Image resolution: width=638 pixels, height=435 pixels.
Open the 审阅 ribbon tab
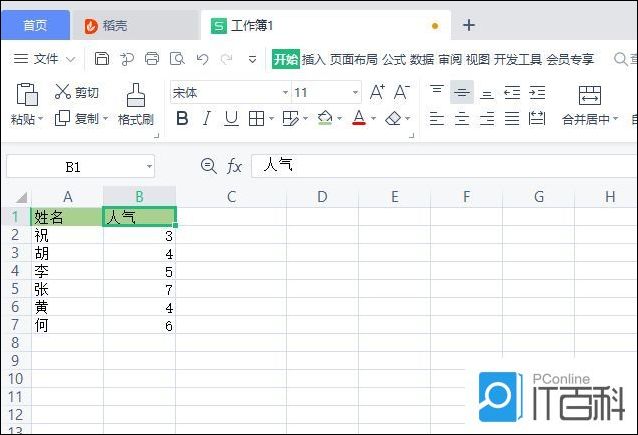pos(450,60)
